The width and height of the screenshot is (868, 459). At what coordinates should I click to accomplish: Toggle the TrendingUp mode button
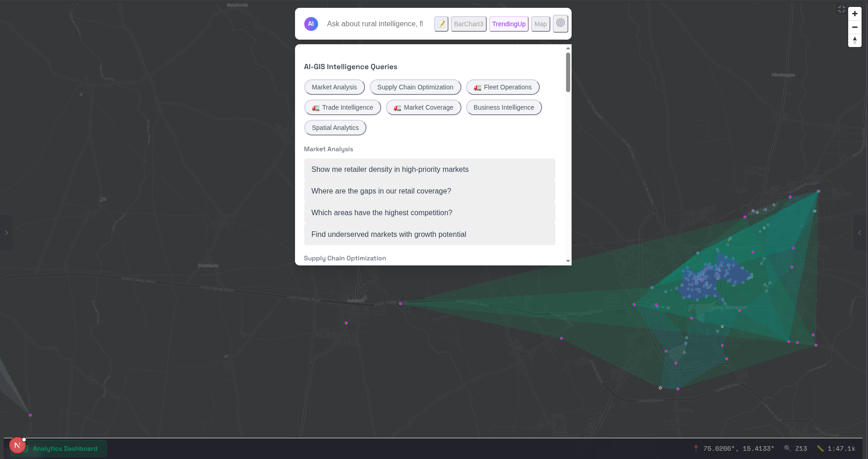[508, 24]
